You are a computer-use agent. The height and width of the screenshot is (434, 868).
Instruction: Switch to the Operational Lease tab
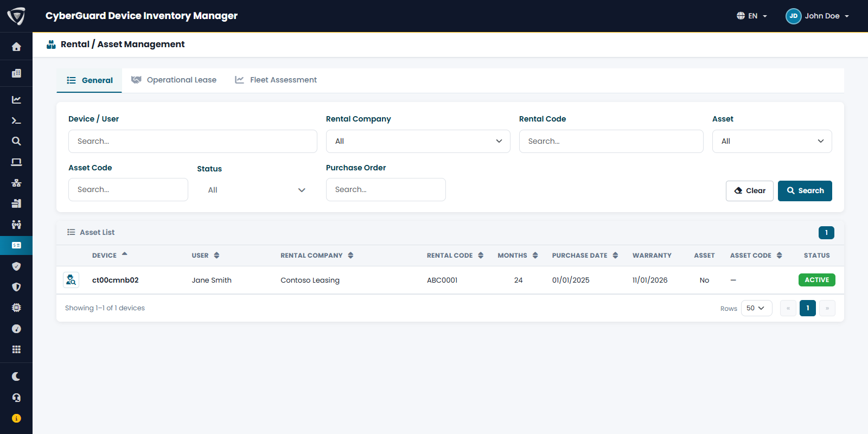(x=174, y=80)
